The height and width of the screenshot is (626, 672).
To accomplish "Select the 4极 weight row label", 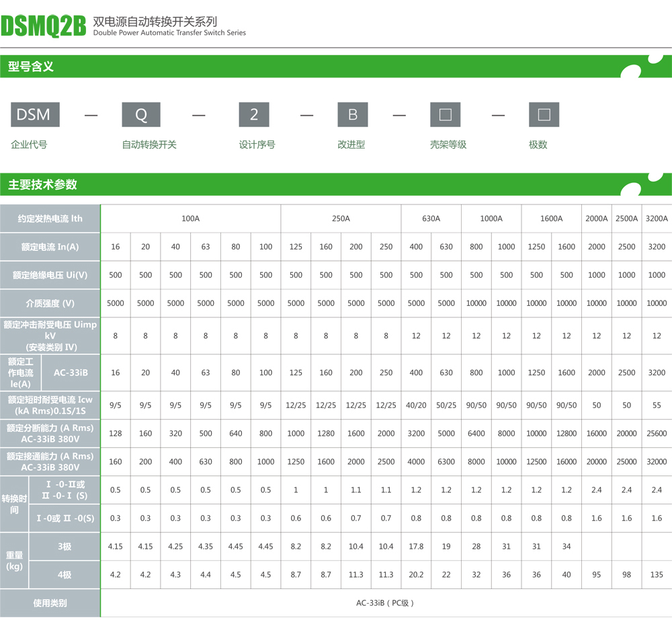I will coord(65,575).
